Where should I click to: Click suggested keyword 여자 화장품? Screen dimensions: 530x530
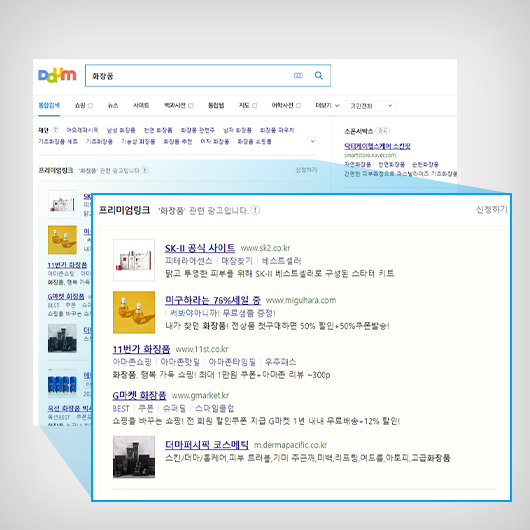click(x=215, y=141)
